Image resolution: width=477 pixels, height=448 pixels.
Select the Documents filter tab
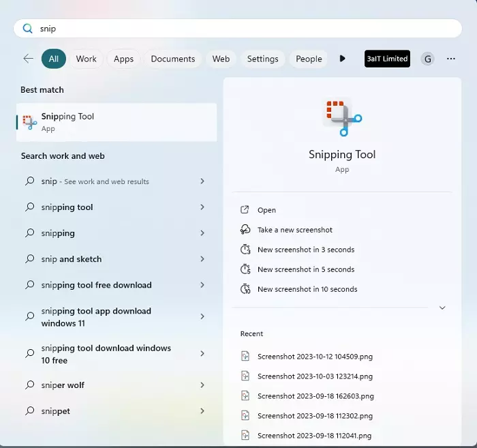(173, 59)
